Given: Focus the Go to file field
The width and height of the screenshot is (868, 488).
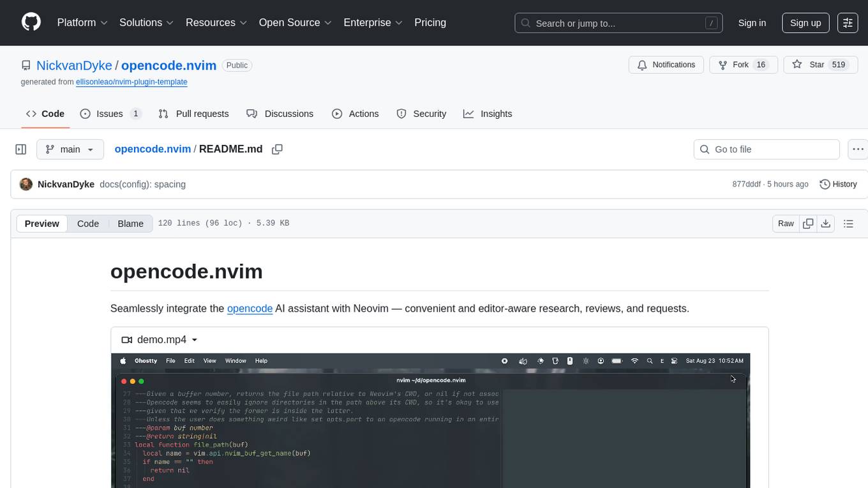Looking at the screenshot, I should (x=767, y=149).
